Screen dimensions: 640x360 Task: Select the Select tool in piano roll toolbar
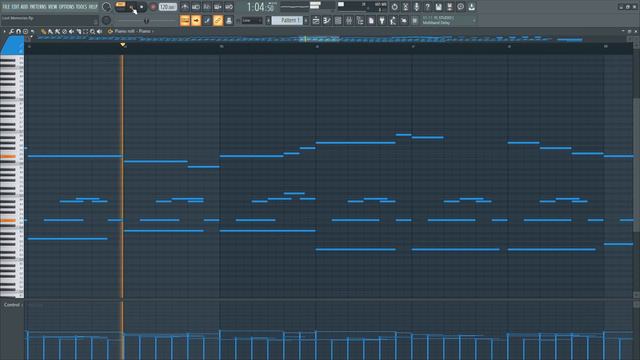(85, 31)
